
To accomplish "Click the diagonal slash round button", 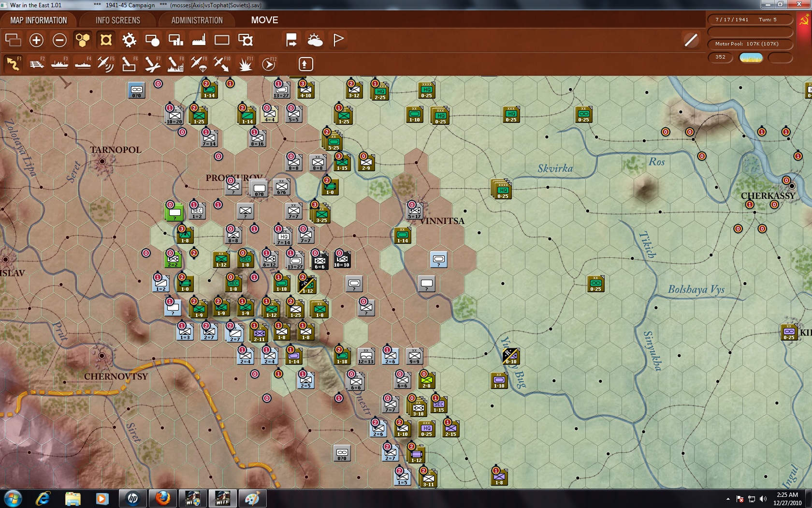I will (x=691, y=40).
